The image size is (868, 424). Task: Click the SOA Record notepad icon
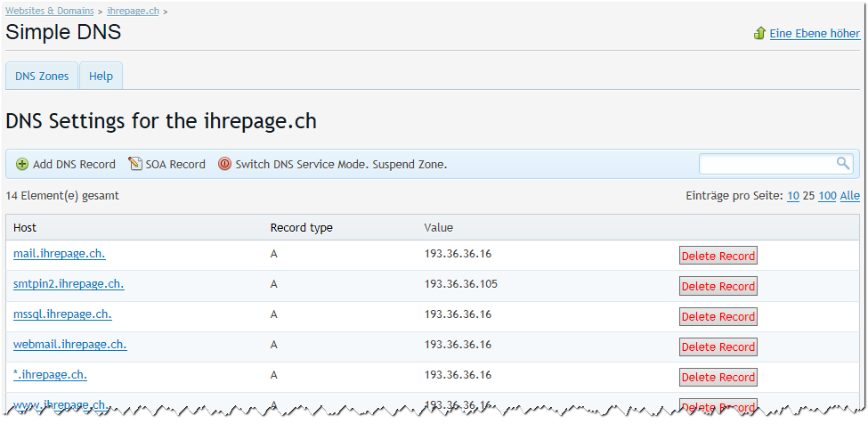(x=135, y=164)
